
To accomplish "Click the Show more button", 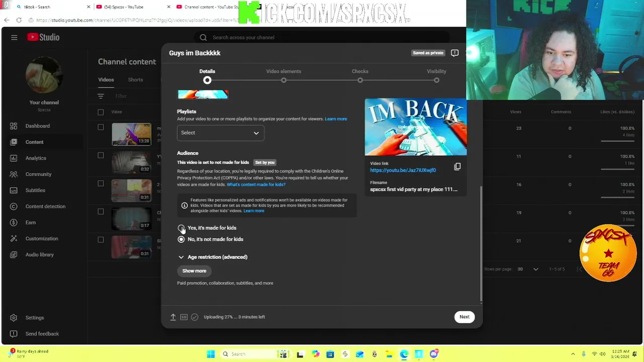I will [194, 270].
